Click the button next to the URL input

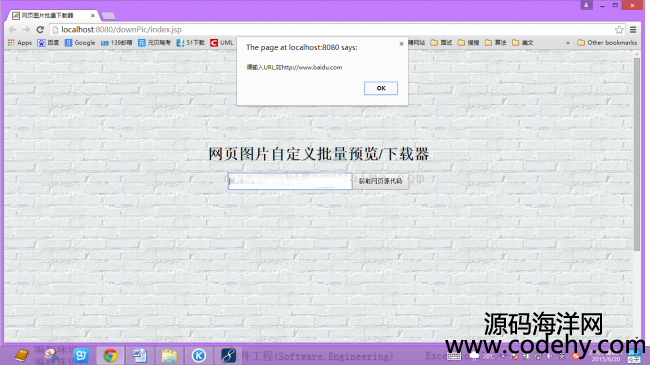coord(380,181)
